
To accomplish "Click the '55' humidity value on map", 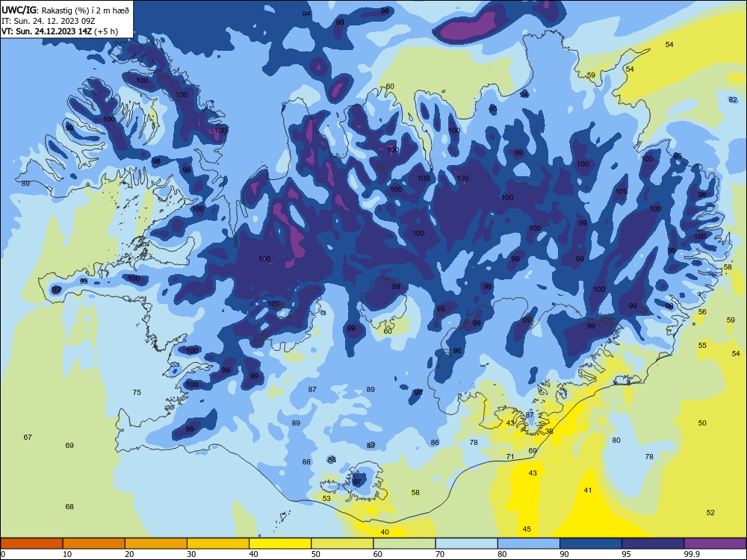I will click(x=702, y=345).
